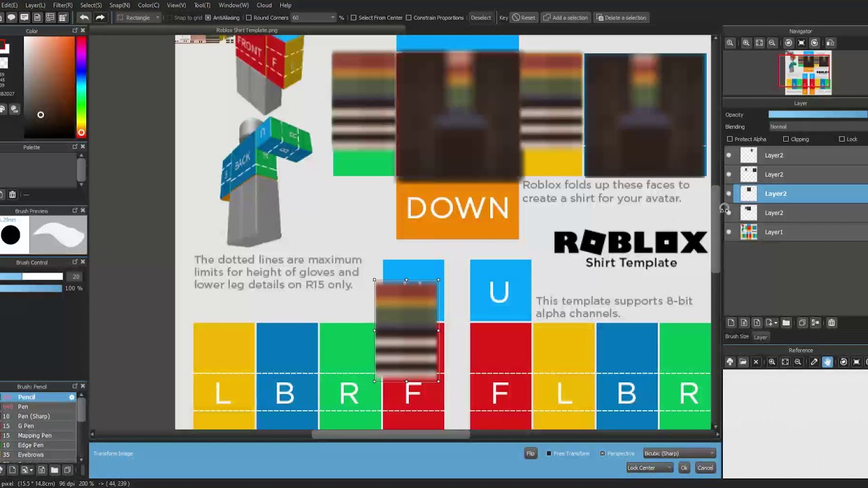Image resolution: width=868 pixels, height=488 pixels.
Task: Cancel the transform
Action: coord(705,468)
